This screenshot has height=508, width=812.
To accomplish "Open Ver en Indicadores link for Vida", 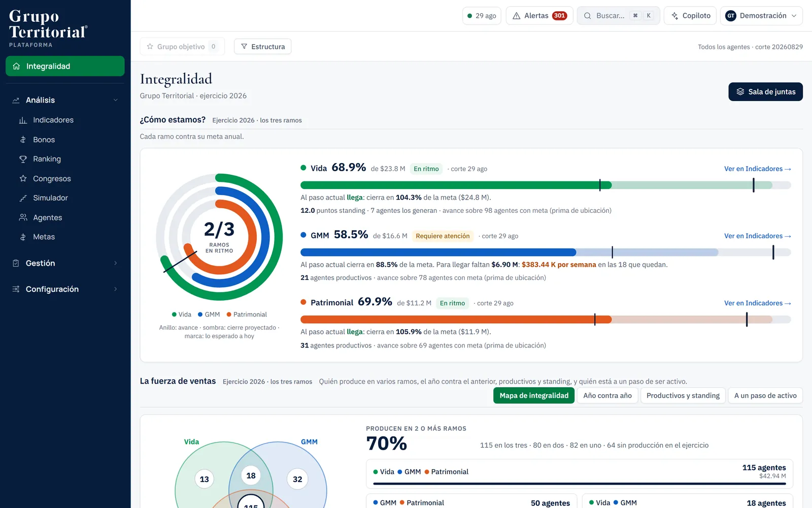I will click(758, 169).
